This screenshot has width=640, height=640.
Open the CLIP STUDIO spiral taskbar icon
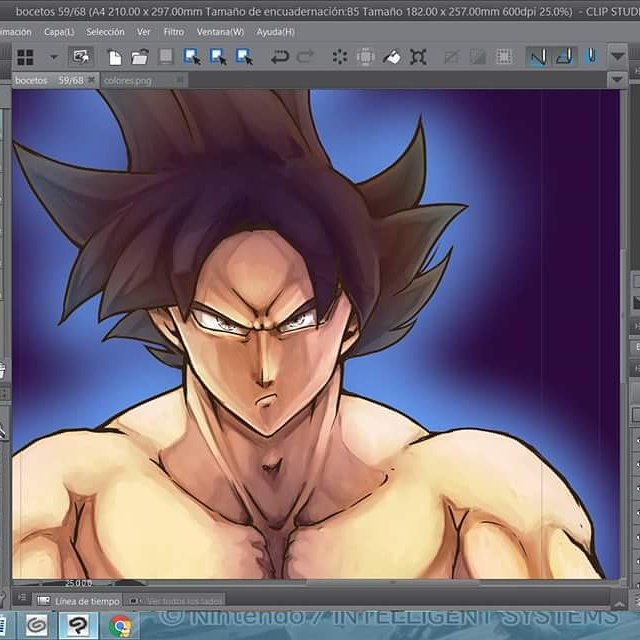(37, 625)
